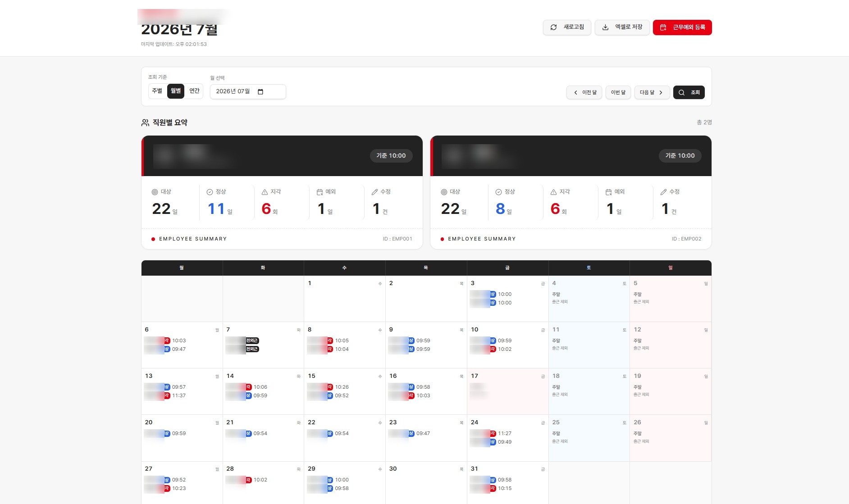
Task: Click the 09:47 entry on day 23
Action: click(x=423, y=434)
